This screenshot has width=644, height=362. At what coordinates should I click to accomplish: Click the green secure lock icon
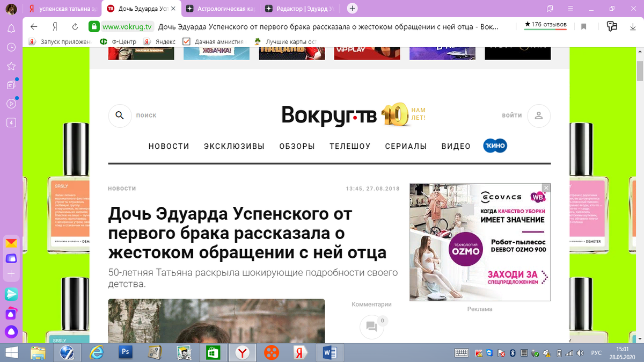(94, 26)
